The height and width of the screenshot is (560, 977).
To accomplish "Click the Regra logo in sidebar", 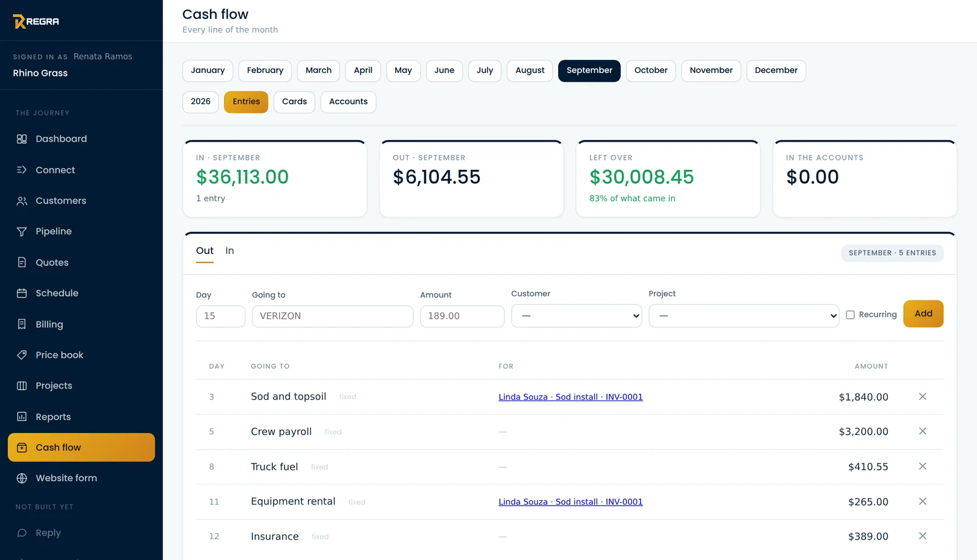I will [x=36, y=21].
